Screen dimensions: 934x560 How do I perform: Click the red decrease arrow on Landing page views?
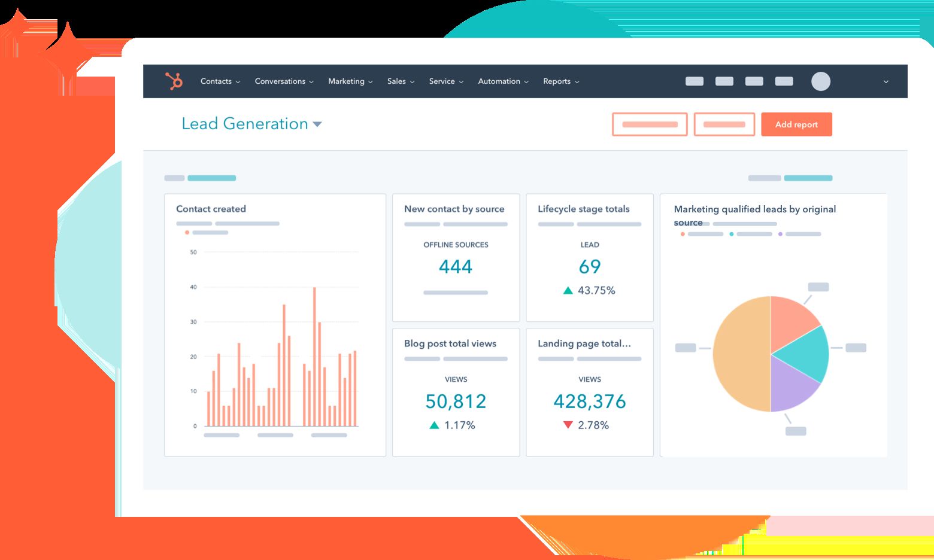567,425
